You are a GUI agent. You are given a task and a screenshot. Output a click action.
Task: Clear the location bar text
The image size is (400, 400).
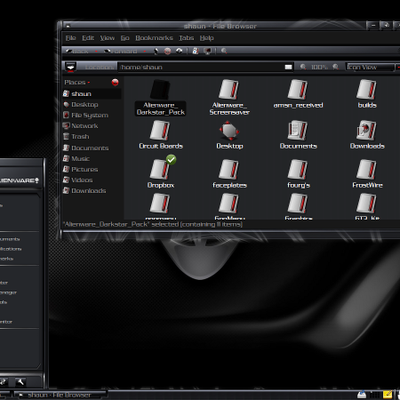[289, 67]
